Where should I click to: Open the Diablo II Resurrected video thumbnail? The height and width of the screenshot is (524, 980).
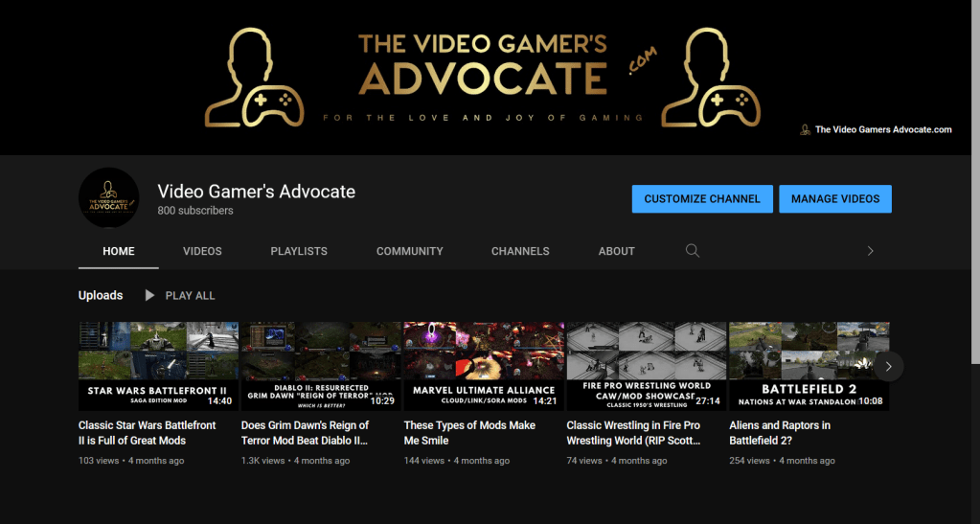321,366
